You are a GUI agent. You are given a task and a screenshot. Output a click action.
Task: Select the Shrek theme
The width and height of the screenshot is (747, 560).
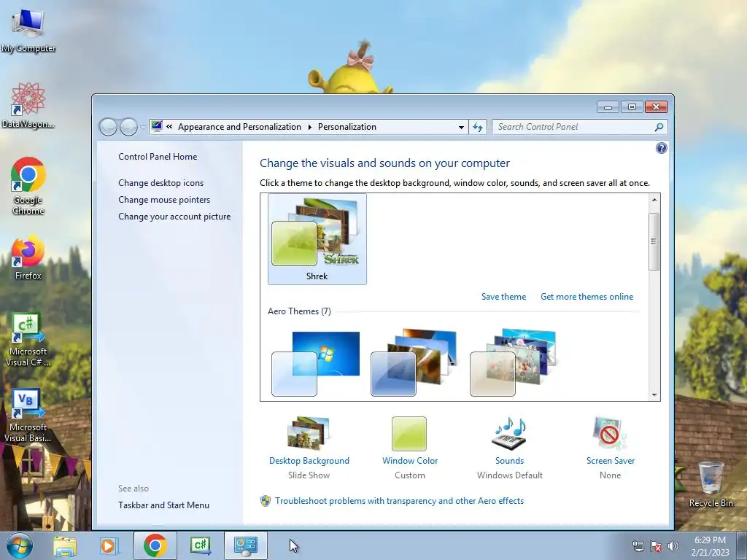[x=317, y=239]
